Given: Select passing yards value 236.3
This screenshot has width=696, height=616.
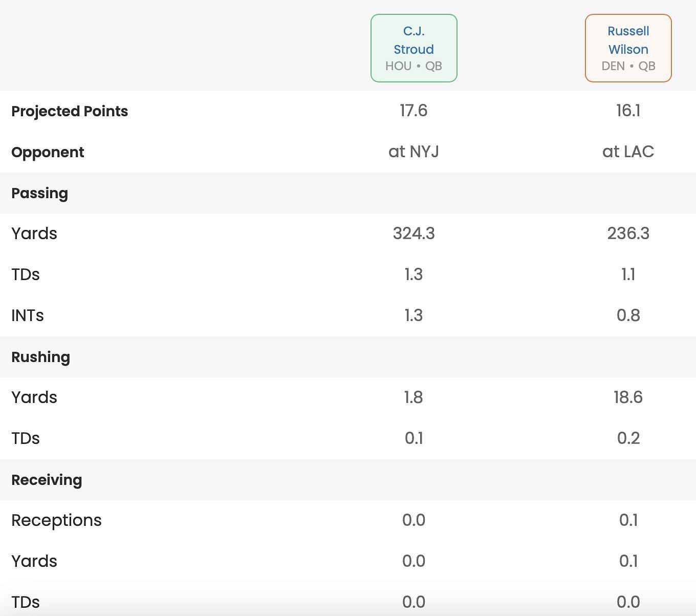Looking at the screenshot, I should [x=628, y=233].
